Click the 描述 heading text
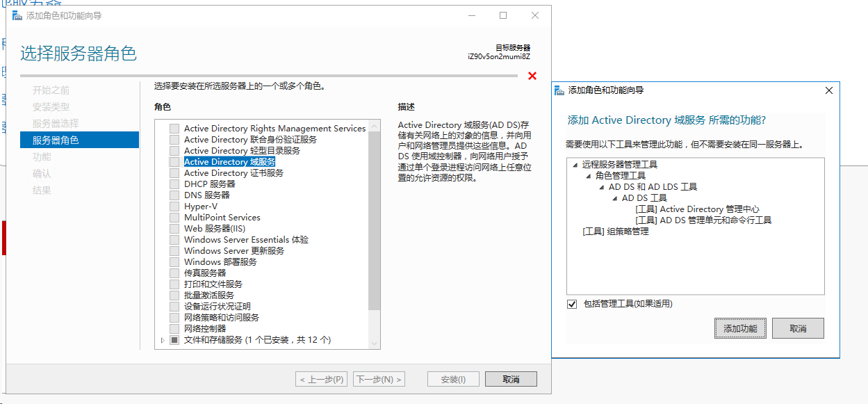Viewport: 868px width, 404px height. (x=407, y=107)
